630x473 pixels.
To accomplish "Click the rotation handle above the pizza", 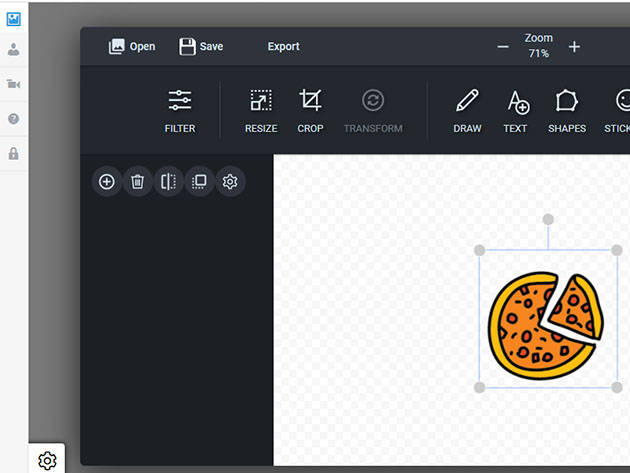I will coord(548,219).
